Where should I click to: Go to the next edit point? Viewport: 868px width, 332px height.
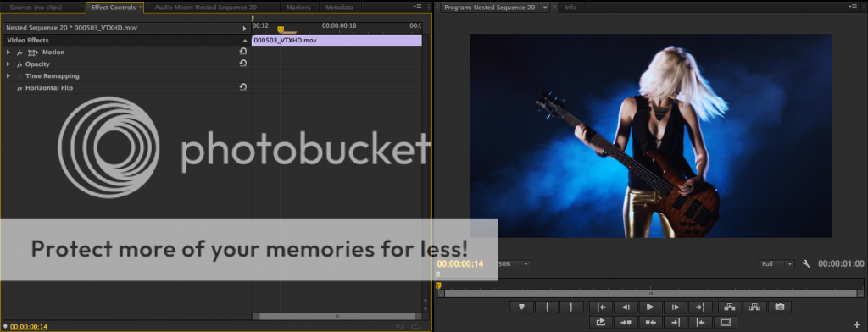click(676, 322)
